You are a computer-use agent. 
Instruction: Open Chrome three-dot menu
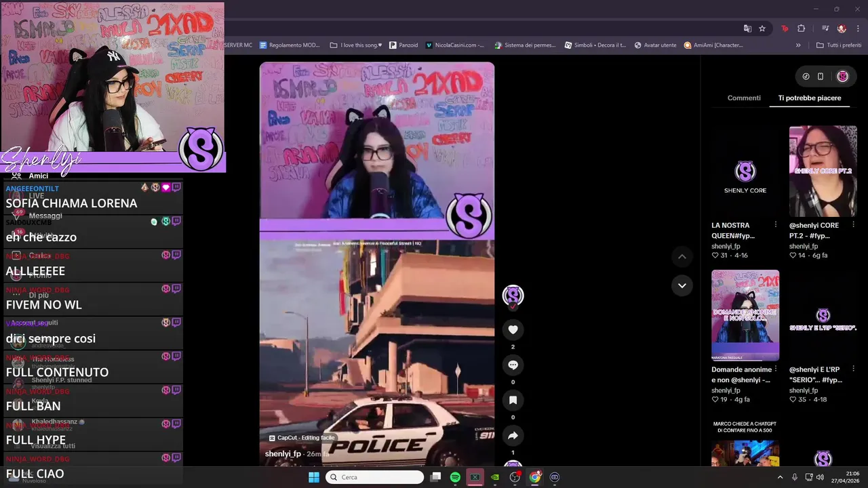click(858, 28)
